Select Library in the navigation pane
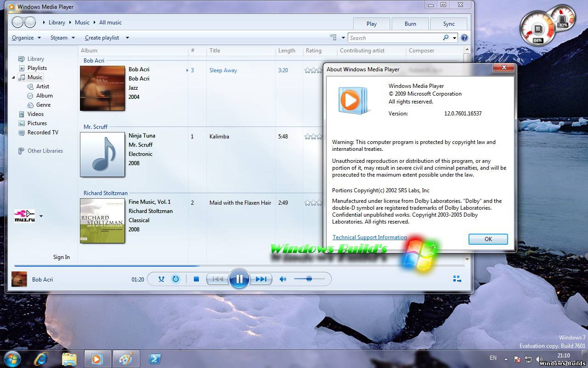Screen dimensions: 588x368 click(35, 59)
